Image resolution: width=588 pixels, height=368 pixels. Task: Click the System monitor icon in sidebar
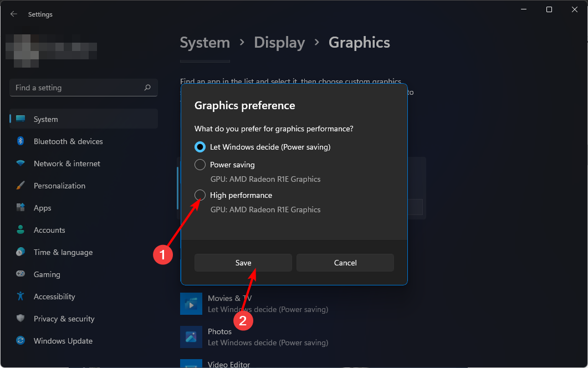(x=21, y=119)
